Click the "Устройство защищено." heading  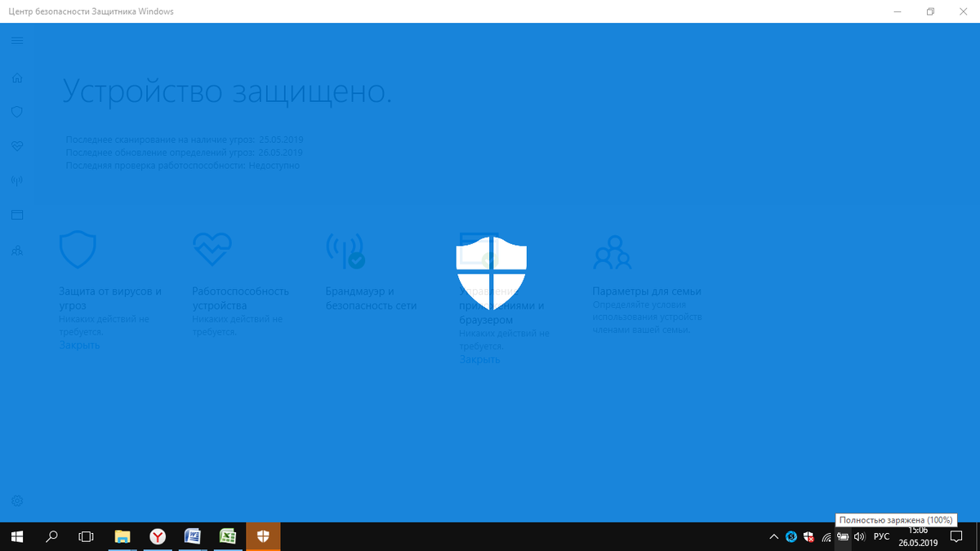[227, 91]
